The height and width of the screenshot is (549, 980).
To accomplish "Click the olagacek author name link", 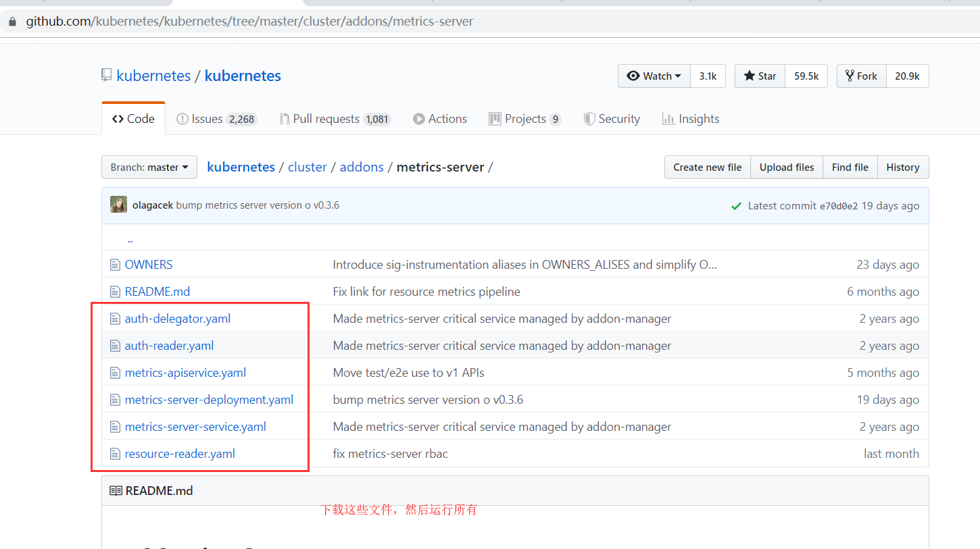I will [153, 205].
